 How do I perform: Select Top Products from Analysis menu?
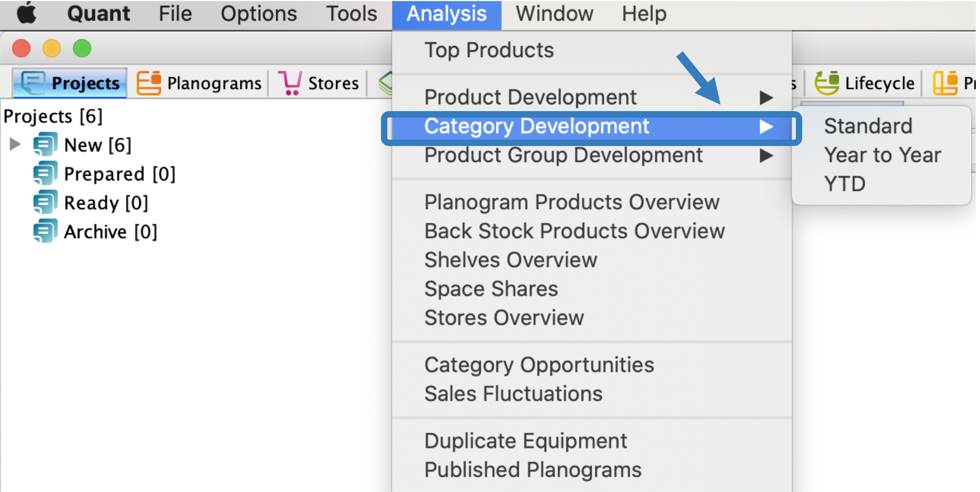click(x=489, y=50)
